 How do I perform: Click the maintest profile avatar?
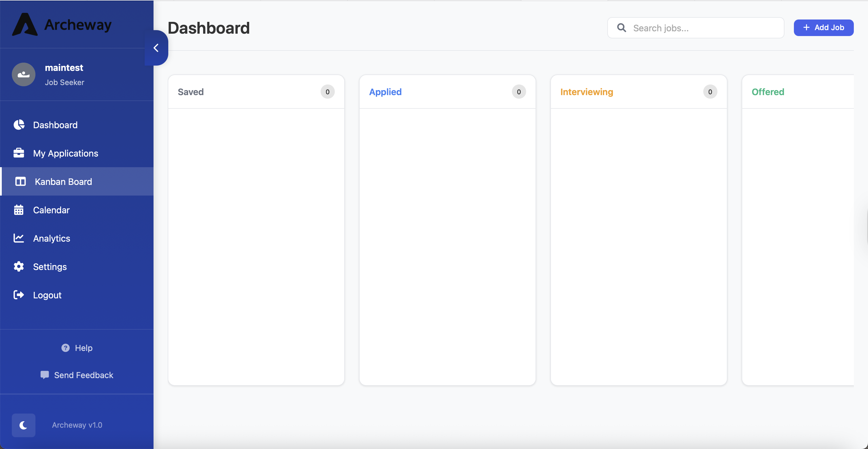23,74
